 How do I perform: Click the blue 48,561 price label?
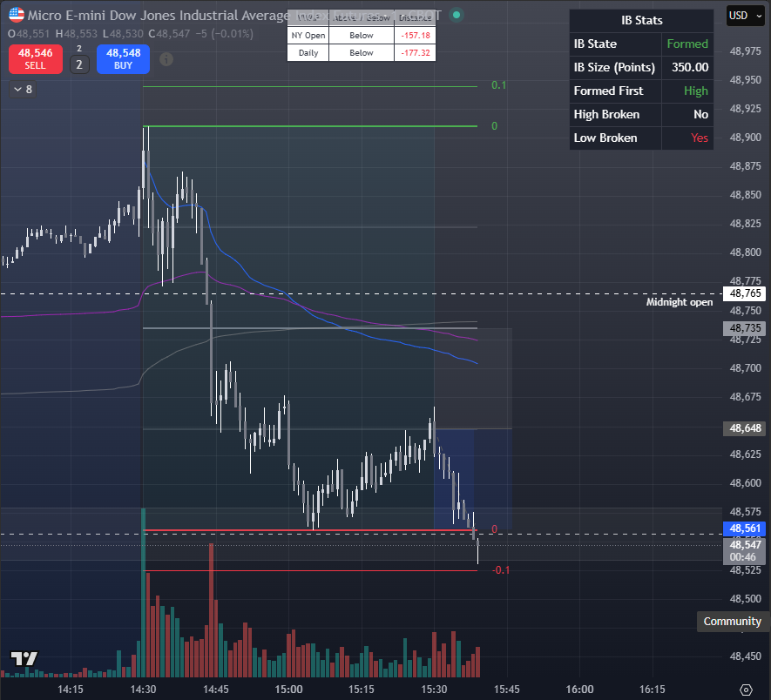coord(745,528)
